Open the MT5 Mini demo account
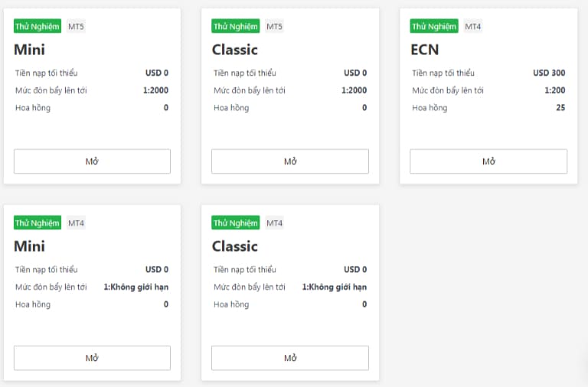 92,161
